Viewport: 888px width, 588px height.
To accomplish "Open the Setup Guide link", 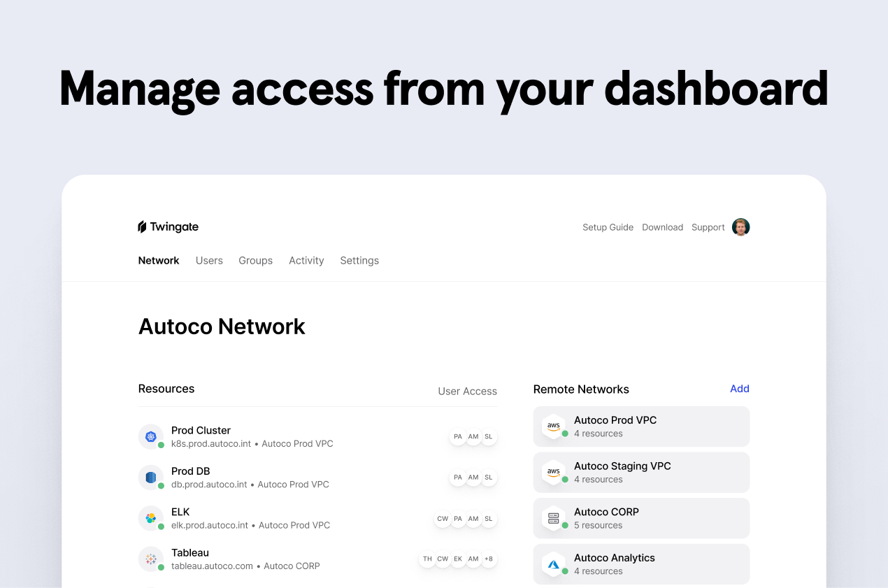I will click(608, 227).
